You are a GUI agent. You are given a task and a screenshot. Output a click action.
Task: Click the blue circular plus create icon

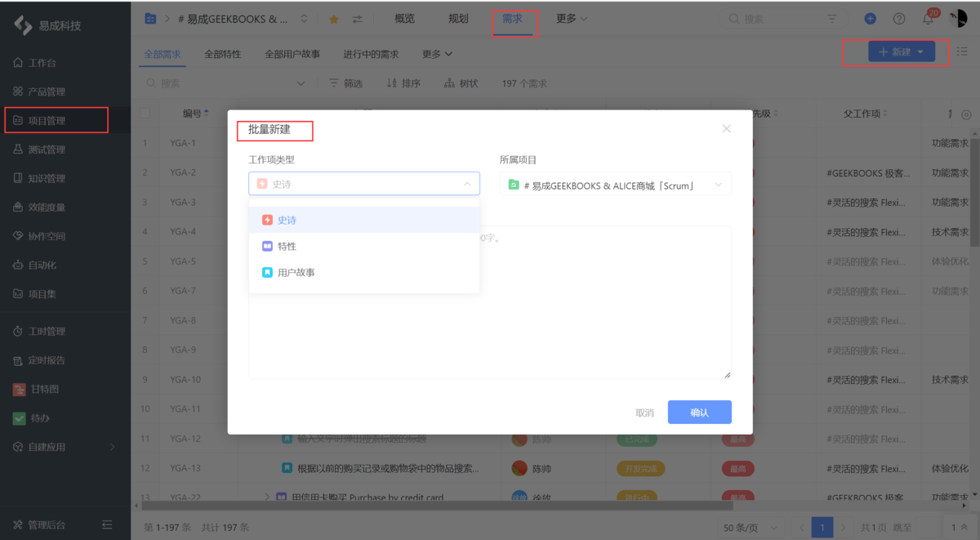(x=870, y=17)
